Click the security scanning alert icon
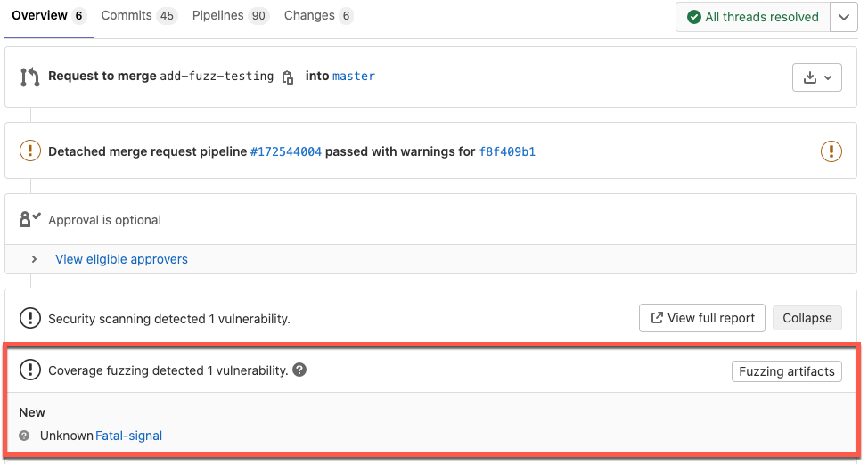Image resolution: width=868 pixels, height=464 pixels. pyautogui.click(x=30, y=318)
